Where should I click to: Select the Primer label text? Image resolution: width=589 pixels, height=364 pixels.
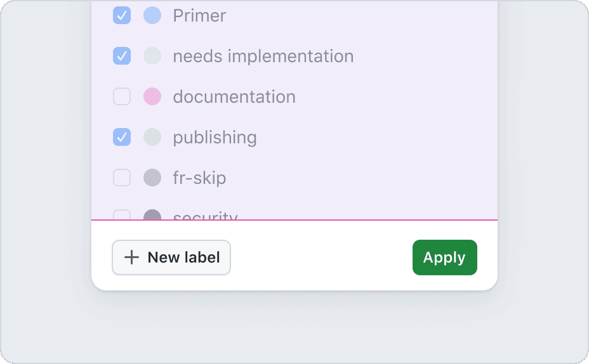(x=199, y=16)
